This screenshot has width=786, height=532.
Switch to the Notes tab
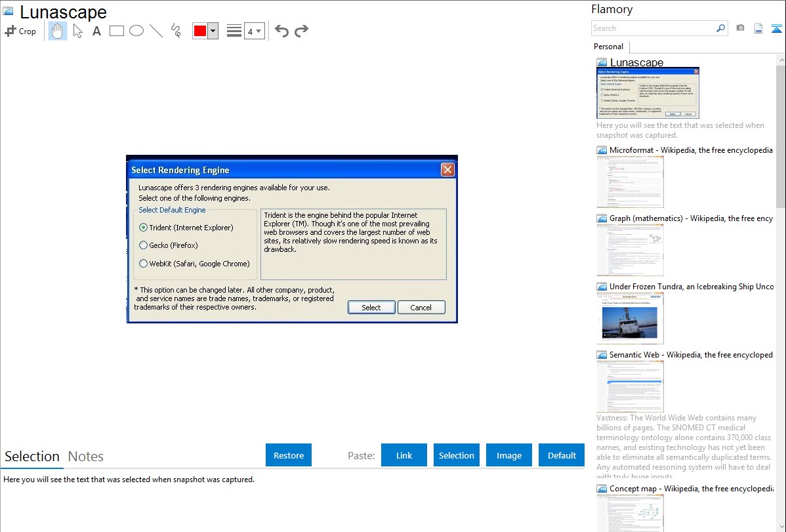(x=86, y=457)
